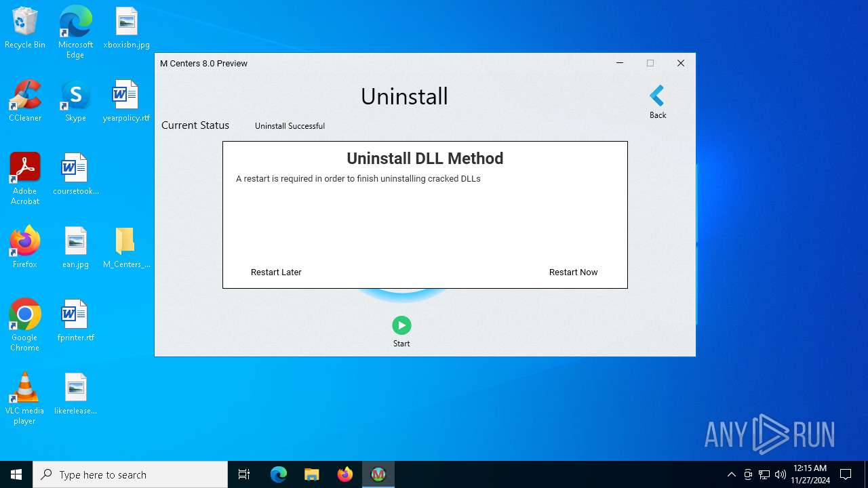Image resolution: width=868 pixels, height=488 pixels.
Task: Show hidden system tray icons
Action: pyautogui.click(x=731, y=474)
